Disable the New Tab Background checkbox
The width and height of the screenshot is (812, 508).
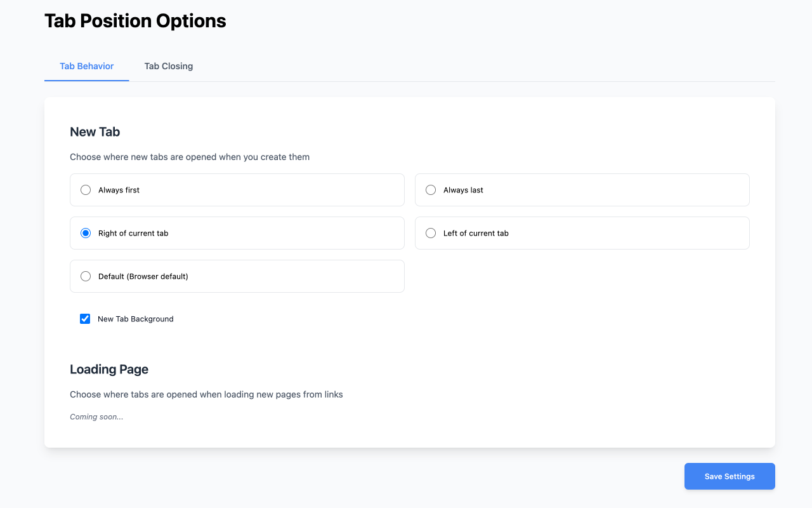85,319
